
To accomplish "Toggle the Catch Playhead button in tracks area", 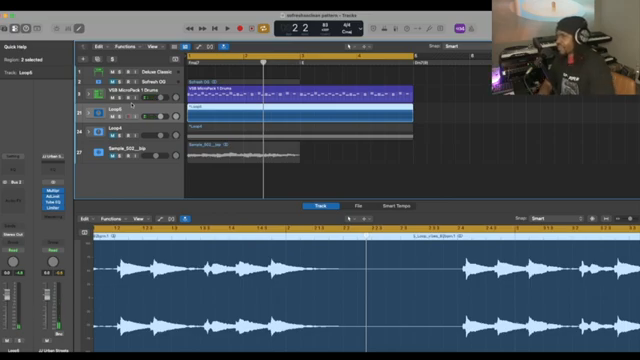I will pyautogui.click(x=224, y=47).
